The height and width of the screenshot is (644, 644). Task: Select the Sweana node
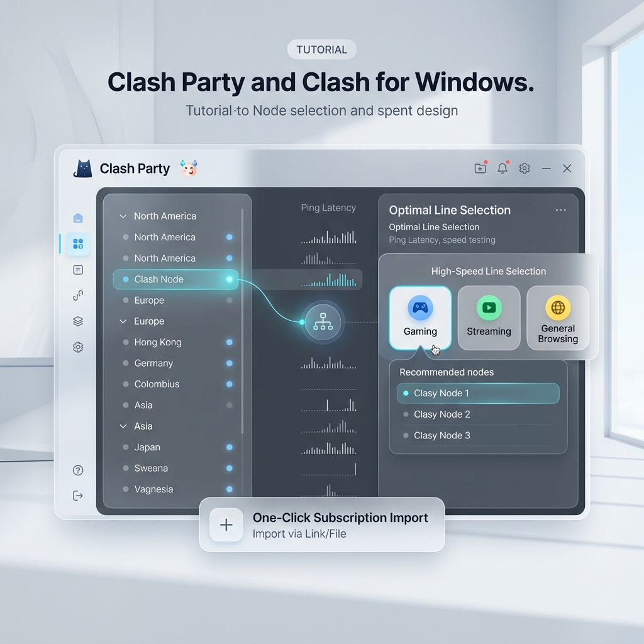[176, 468]
